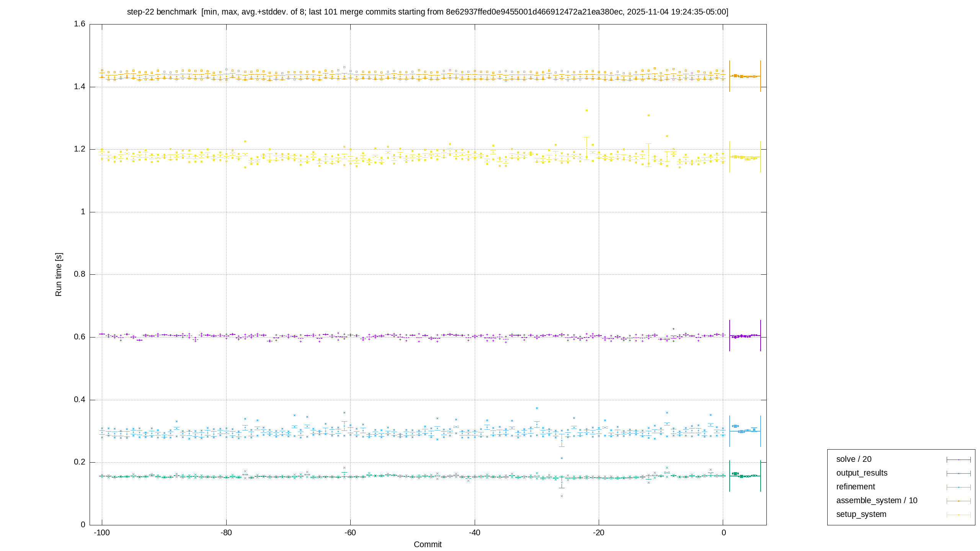Click the yellow 'setup_system' legend line sample

click(x=959, y=515)
